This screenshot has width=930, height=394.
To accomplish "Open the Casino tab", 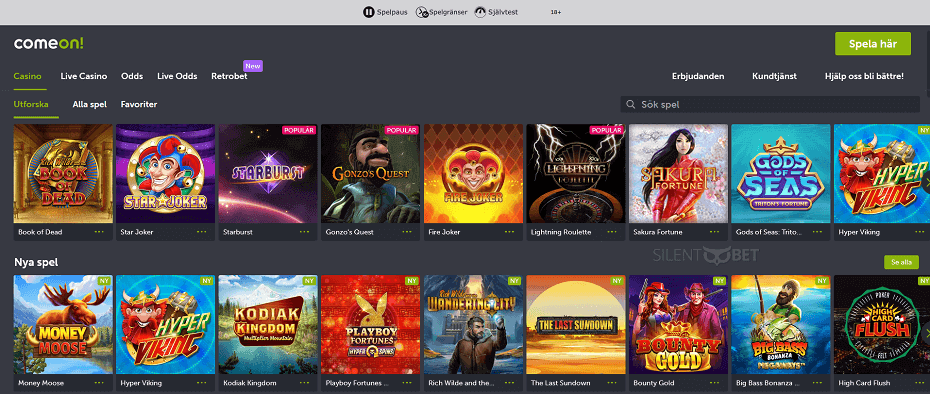I will pyautogui.click(x=27, y=76).
